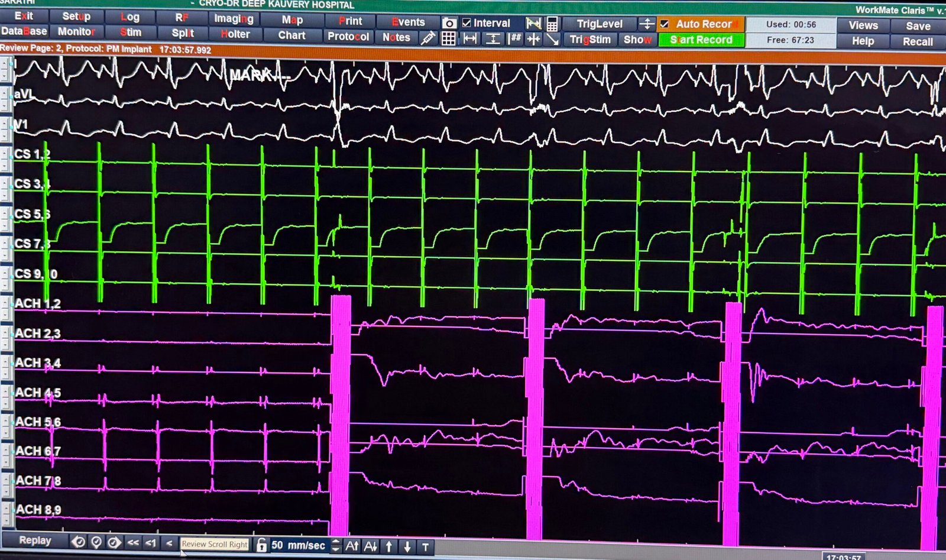This screenshot has width=946, height=560.
Task: Click the TrigLevel up-down adjust arrows
Action: [647, 24]
